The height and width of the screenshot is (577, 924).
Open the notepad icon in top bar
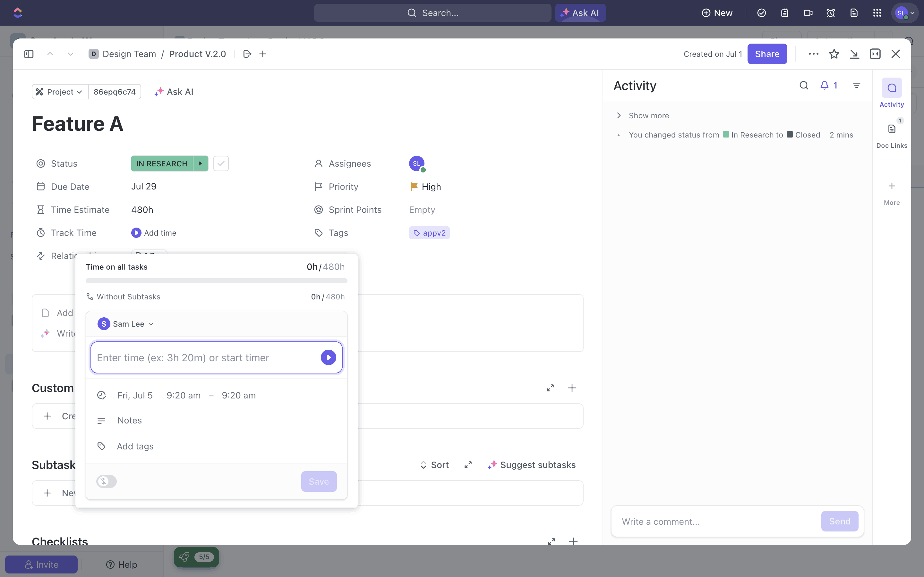pyautogui.click(x=784, y=13)
